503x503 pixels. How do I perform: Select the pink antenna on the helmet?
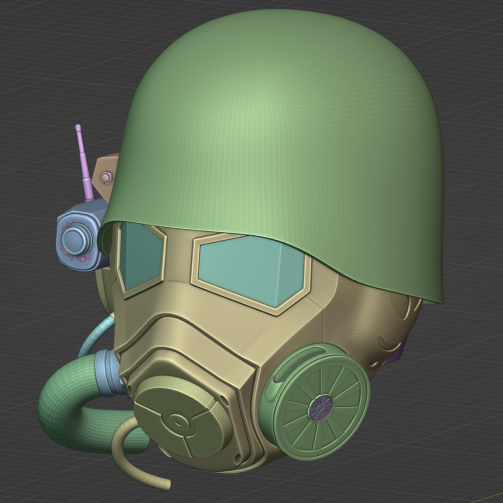(x=84, y=163)
